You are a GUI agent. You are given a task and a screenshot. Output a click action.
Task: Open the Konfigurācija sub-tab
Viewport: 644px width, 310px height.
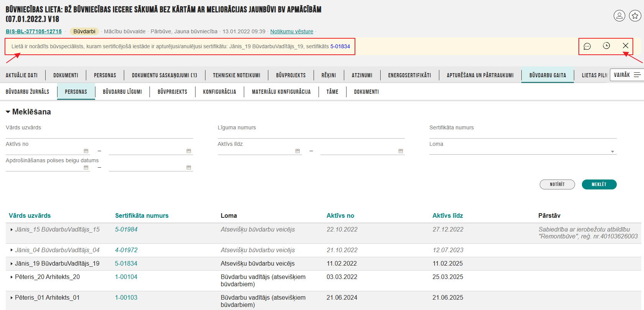pos(220,92)
